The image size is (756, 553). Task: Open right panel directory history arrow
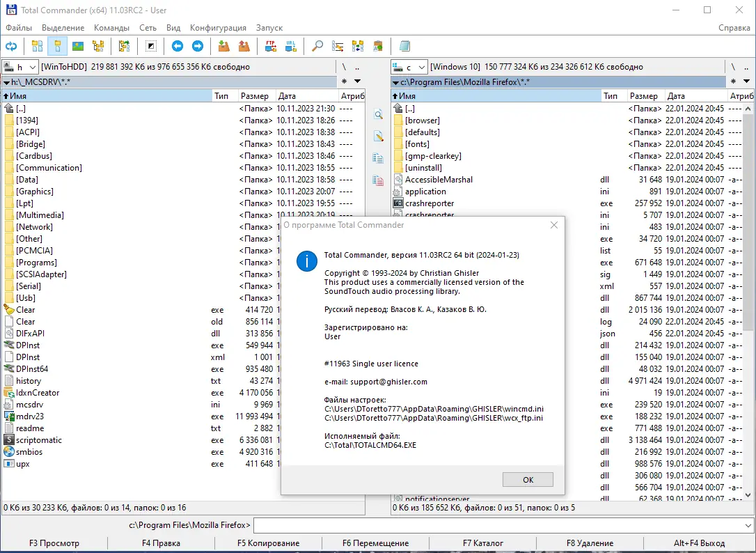746,81
